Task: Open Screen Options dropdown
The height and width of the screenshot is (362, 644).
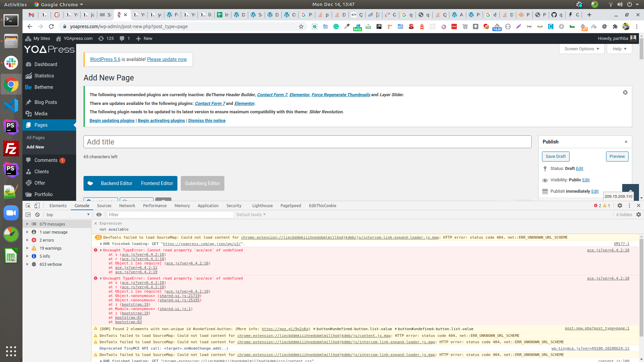Action: pos(582,49)
